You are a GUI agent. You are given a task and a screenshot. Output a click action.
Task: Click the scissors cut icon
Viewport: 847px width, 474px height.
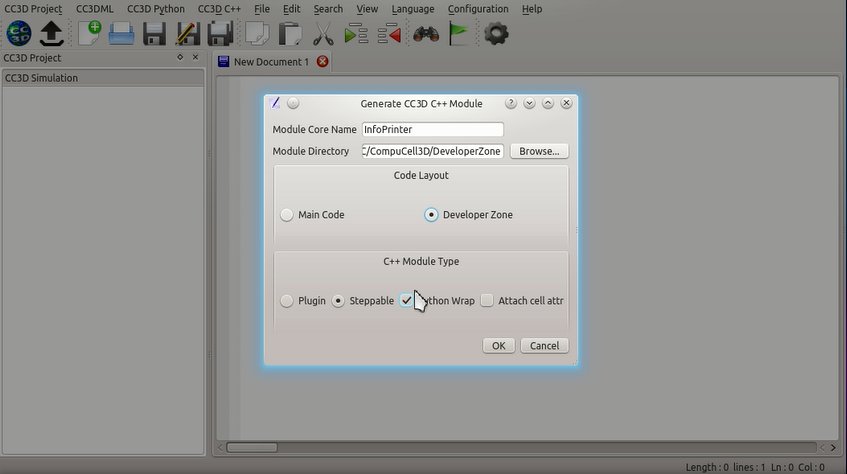pos(322,34)
